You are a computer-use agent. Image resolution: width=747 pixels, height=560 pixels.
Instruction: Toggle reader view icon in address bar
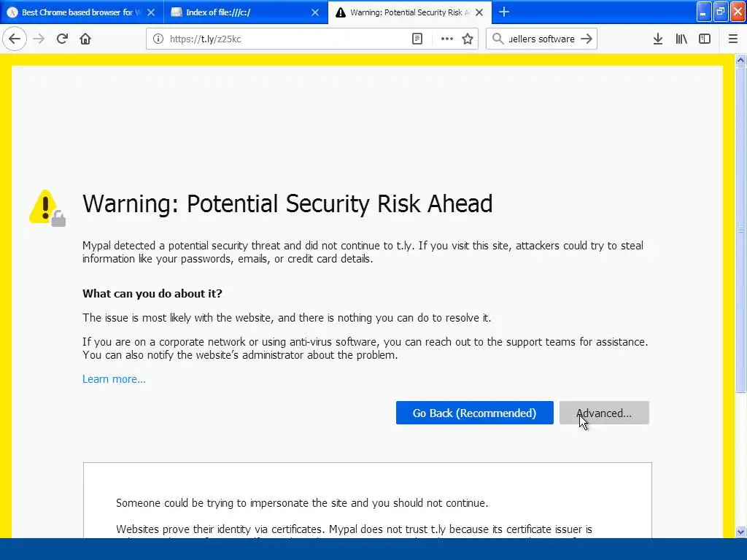pos(417,39)
